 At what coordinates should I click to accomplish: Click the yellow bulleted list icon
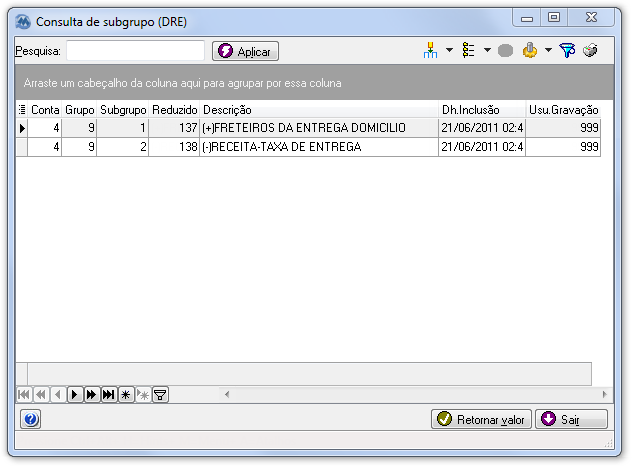click(x=468, y=51)
